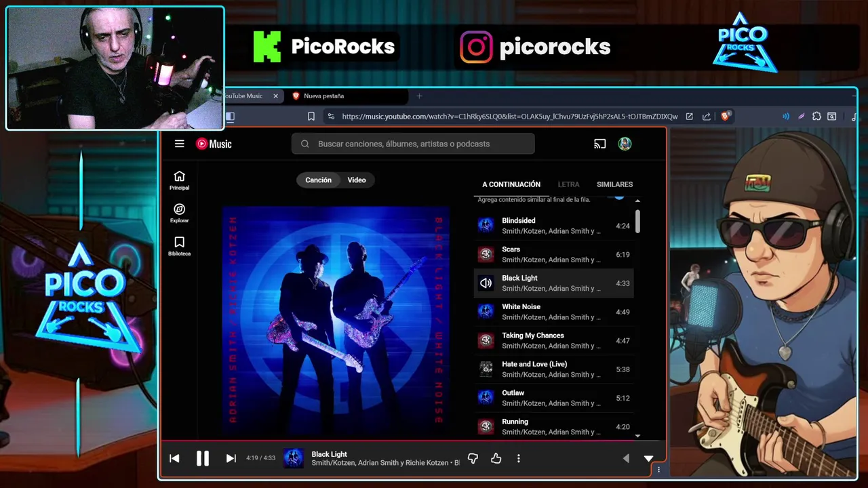This screenshot has width=868, height=488.
Task: Skip to the previous track
Action: 174,458
